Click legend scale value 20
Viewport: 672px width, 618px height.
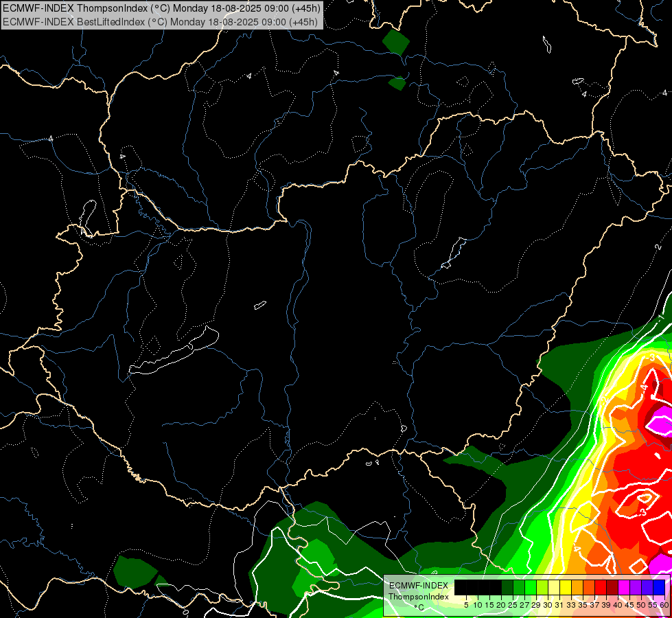point(501,605)
